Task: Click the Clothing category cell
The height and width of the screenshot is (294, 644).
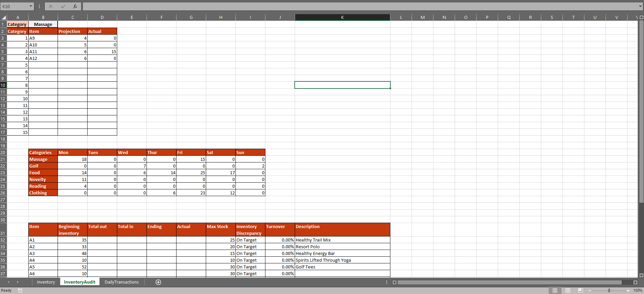Action: tap(43, 193)
